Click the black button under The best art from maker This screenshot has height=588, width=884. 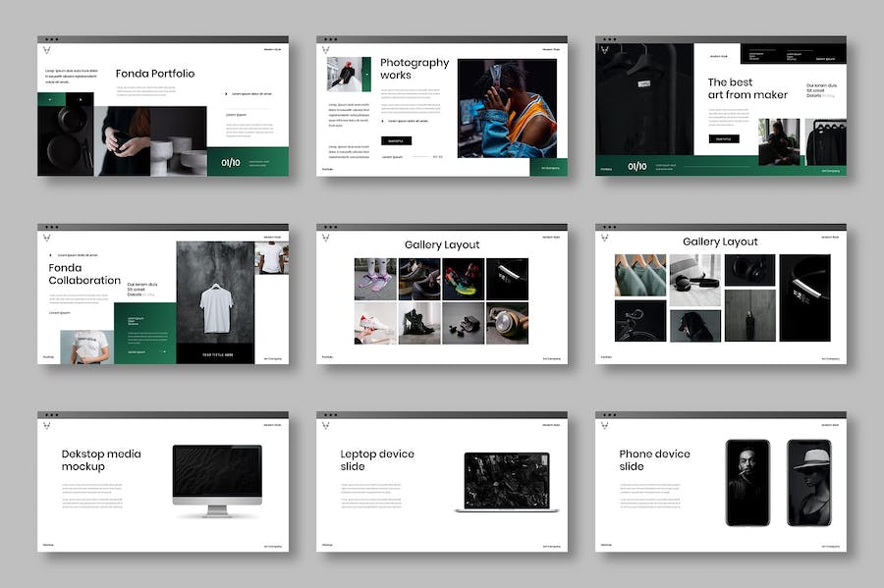click(723, 139)
